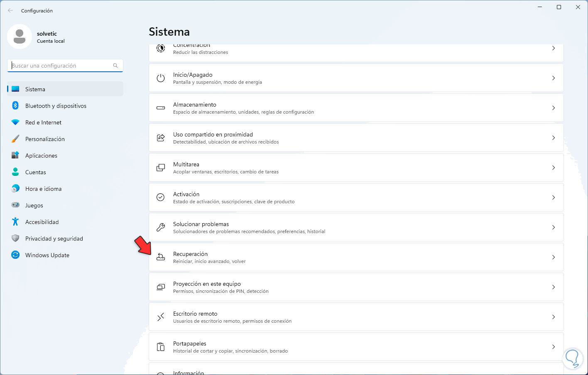This screenshot has height=375, width=588.
Task: Click the Inicio/Apagado power icon
Action: click(161, 78)
